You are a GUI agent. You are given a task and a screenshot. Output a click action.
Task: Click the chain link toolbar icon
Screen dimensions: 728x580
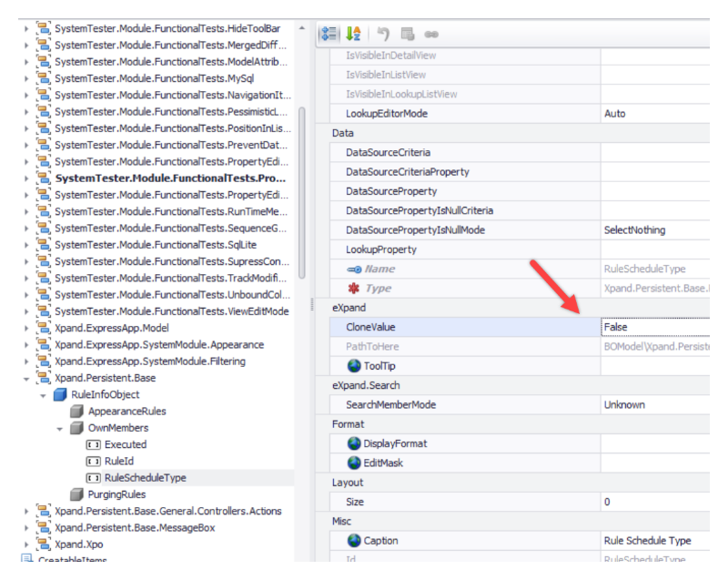coord(431,35)
